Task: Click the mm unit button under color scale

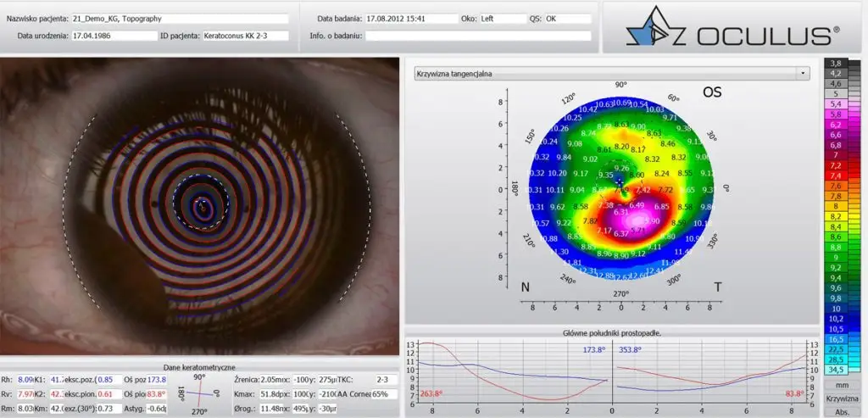Action: coord(841,384)
